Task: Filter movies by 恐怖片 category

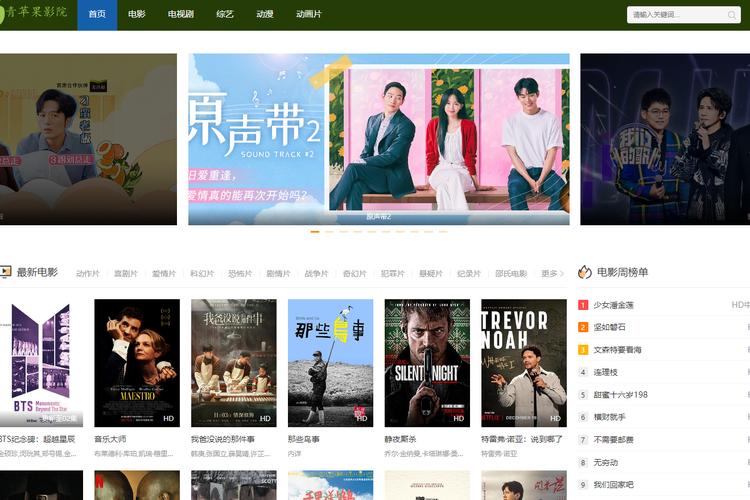Action: (240, 273)
